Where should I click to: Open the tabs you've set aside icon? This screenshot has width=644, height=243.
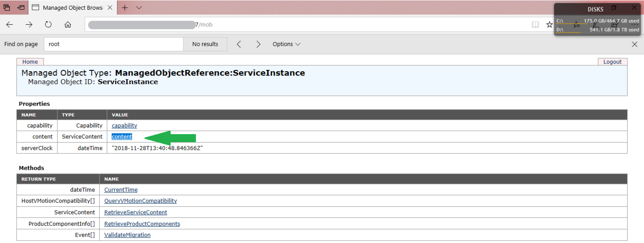[x=7, y=8]
